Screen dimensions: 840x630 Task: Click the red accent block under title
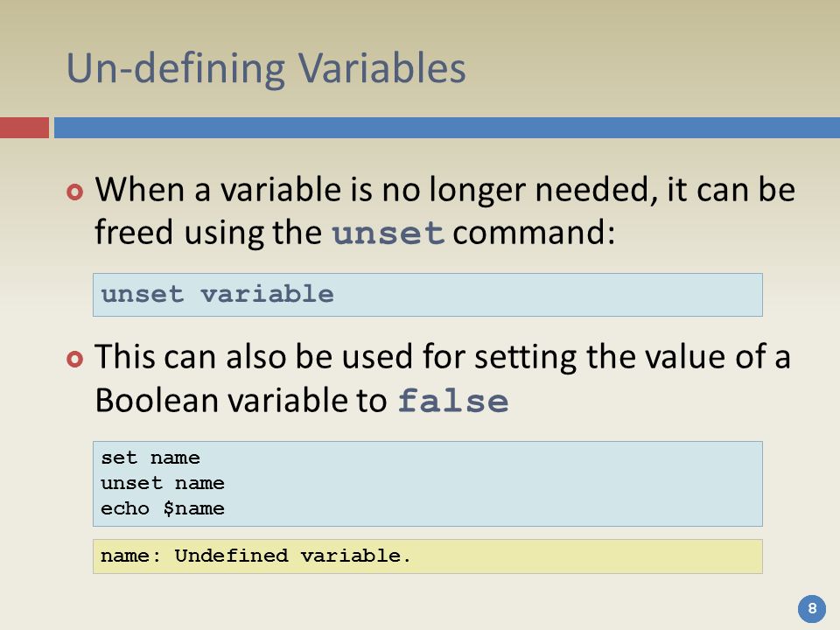[24, 128]
